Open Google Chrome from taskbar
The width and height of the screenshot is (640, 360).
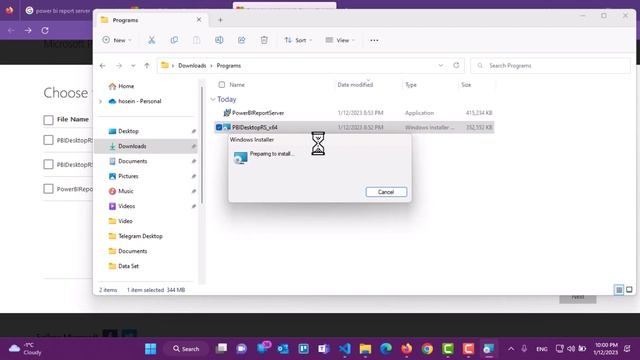pyautogui.click(x=427, y=349)
